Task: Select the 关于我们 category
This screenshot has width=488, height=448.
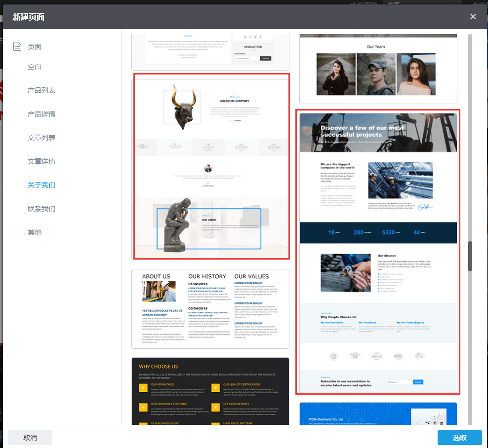Action: click(x=41, y=185)
